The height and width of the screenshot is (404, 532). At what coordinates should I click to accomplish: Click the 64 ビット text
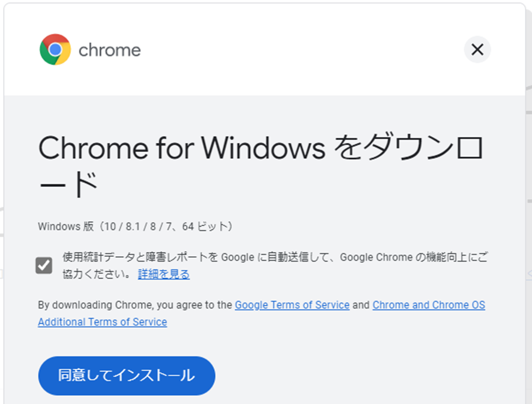pos(205,226)
